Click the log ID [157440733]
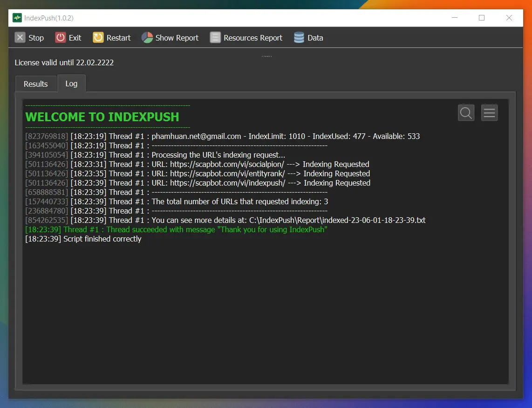 tap(47, 201)
